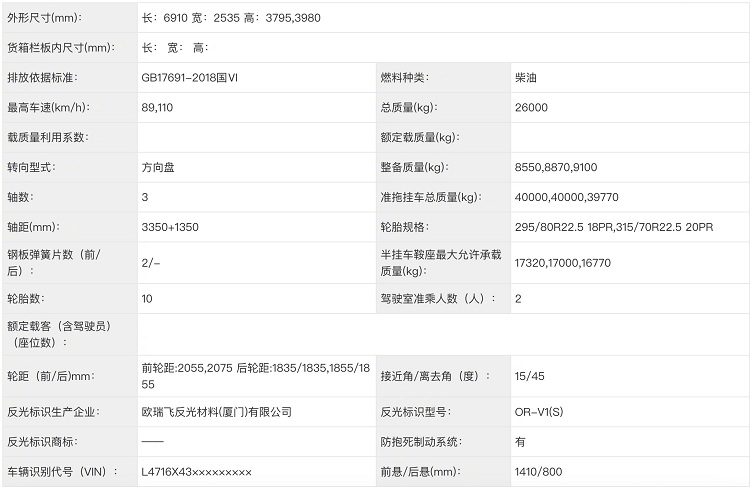Click reflective maker 欧瑞飞反光材料(厦门)有限公司
Image resolution: width=750 pixels, height=487 pixels.
pyautogui.click(x=217, y=411)
